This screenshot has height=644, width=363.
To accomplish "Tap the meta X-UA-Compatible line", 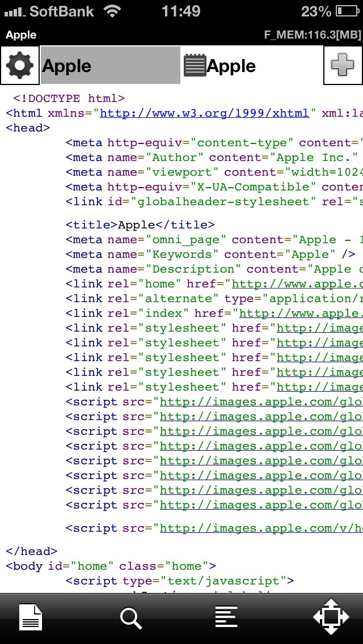I will tap(214, 187).
